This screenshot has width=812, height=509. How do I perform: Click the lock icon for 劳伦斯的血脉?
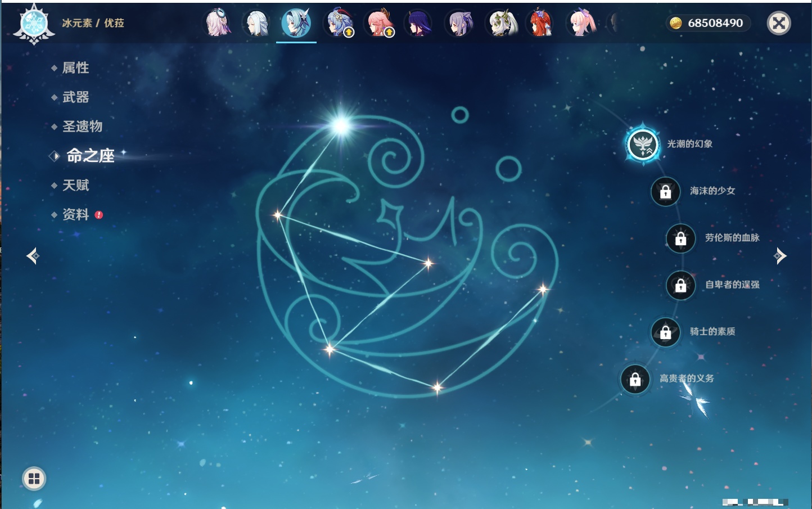click(681, 238)
